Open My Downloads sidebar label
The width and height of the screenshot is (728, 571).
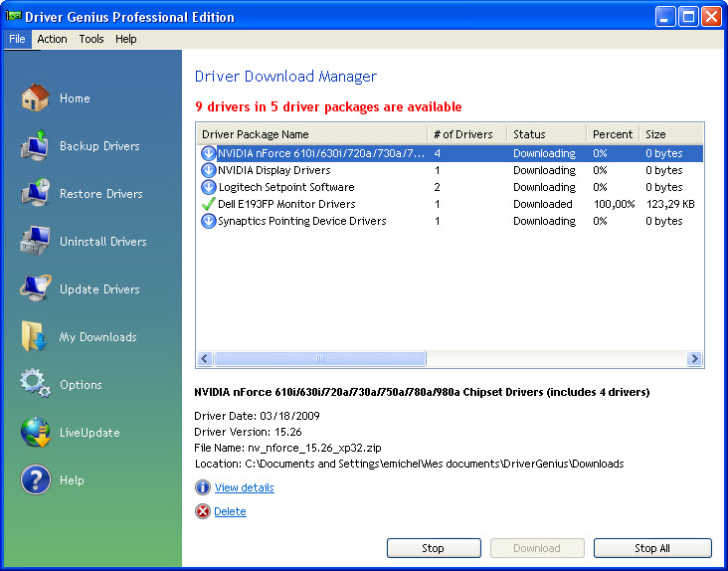click(x=98, y=337)
